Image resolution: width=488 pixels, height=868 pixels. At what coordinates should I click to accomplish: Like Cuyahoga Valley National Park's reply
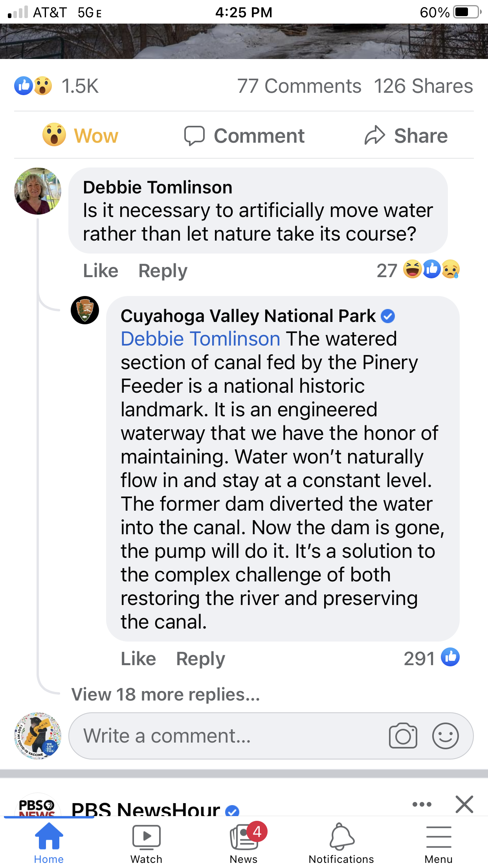[138, 659]
